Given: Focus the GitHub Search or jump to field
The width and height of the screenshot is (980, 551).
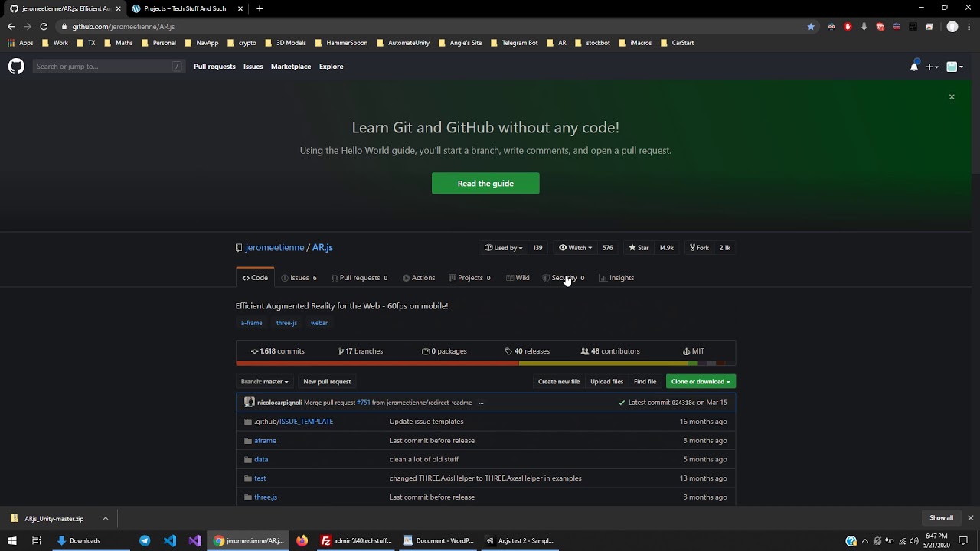Looking at the screenshot, I should [x=108, y=67].
